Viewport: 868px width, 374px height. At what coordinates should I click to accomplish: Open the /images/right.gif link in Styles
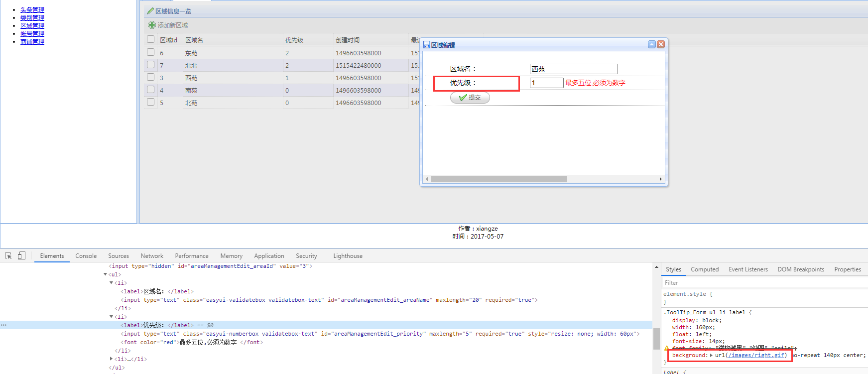click(756, 356)
